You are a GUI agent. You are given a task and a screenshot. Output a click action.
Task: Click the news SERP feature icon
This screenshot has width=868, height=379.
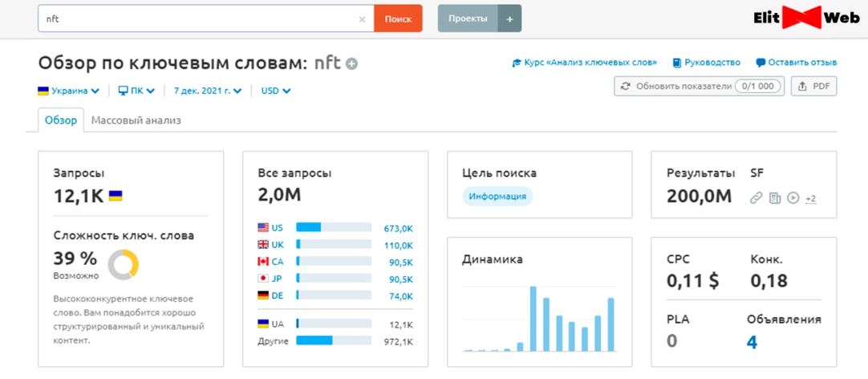coord(775,198)
